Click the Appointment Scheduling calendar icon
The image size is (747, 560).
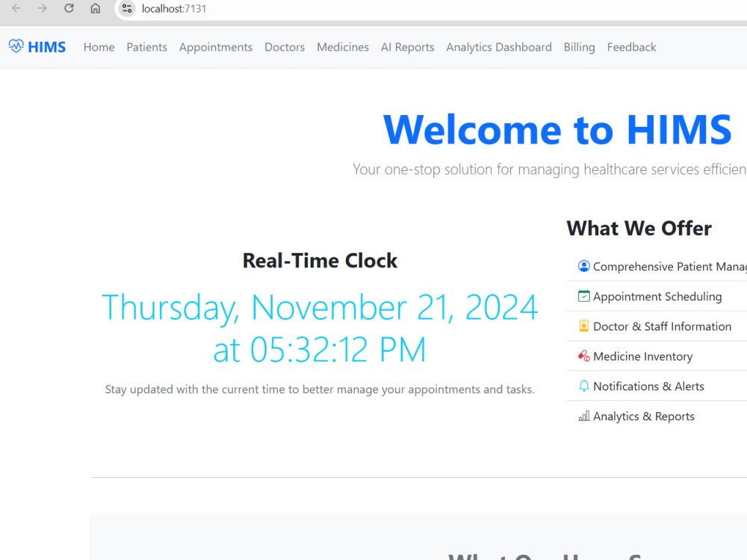coord(583,296)
